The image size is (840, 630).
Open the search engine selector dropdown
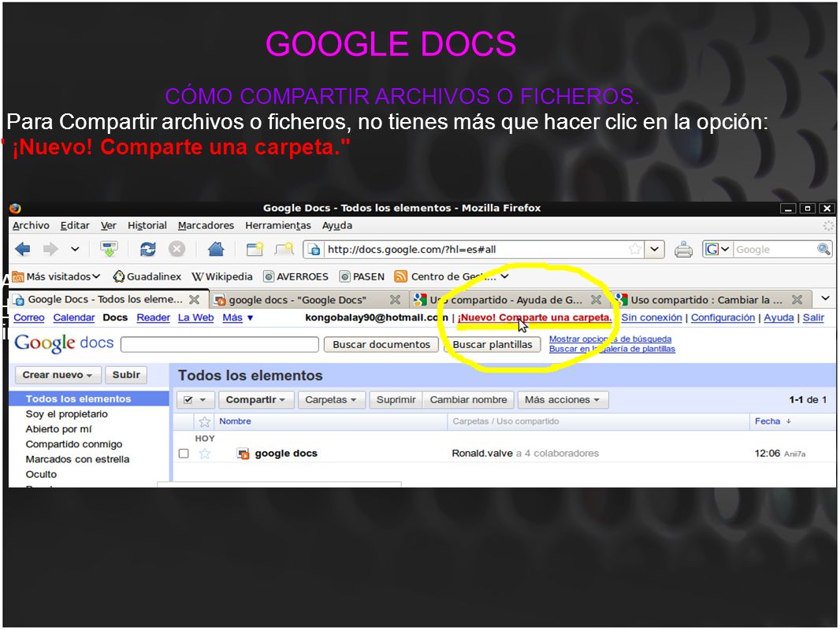(718, 250)
